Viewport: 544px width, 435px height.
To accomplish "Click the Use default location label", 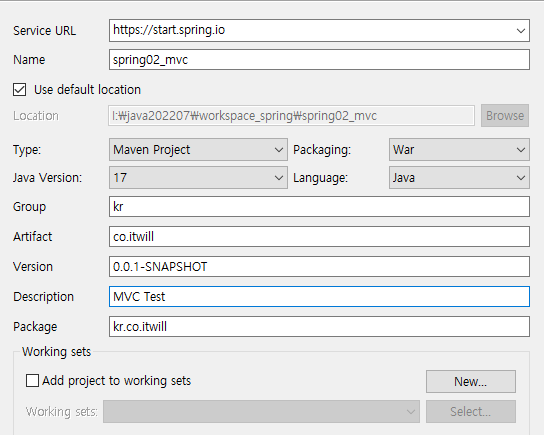I will pos(87,89).
